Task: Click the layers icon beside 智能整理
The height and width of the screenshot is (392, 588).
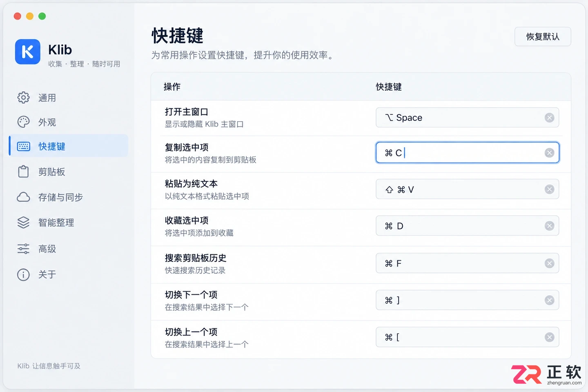Action: pos(23,223)
